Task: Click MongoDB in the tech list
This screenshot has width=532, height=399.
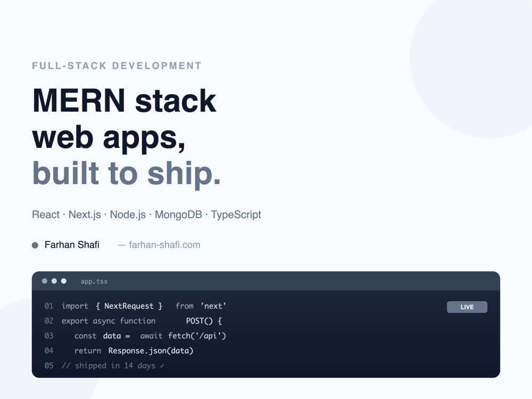Action: (x=178, y=215)
